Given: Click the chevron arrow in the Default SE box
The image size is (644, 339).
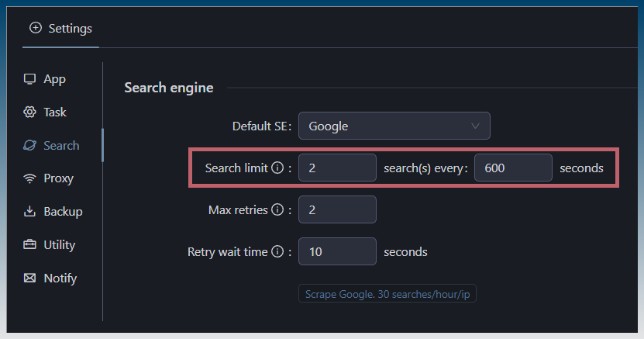Looking at the screenshot, I should click(x=475, y=126).
